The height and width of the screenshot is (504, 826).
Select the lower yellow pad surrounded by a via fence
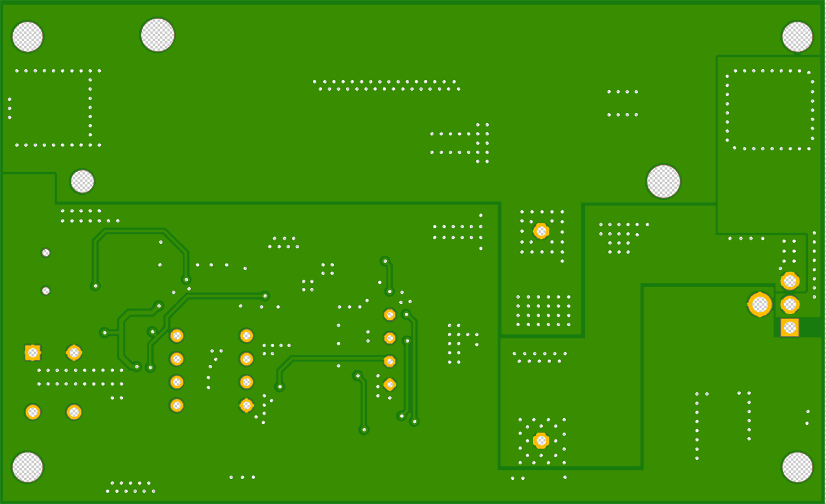click(541, 441)
